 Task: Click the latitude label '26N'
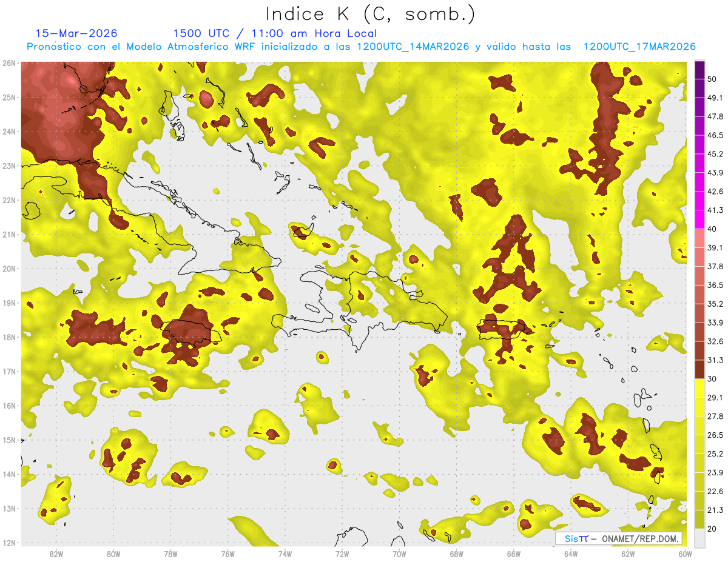pyautogui.click(x=8, y=63)
